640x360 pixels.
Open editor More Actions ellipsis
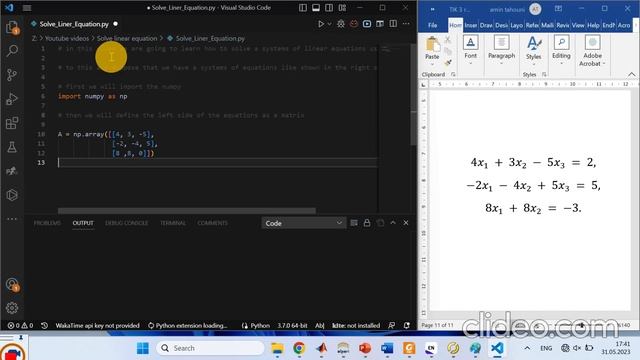click(x=406, y=24)
